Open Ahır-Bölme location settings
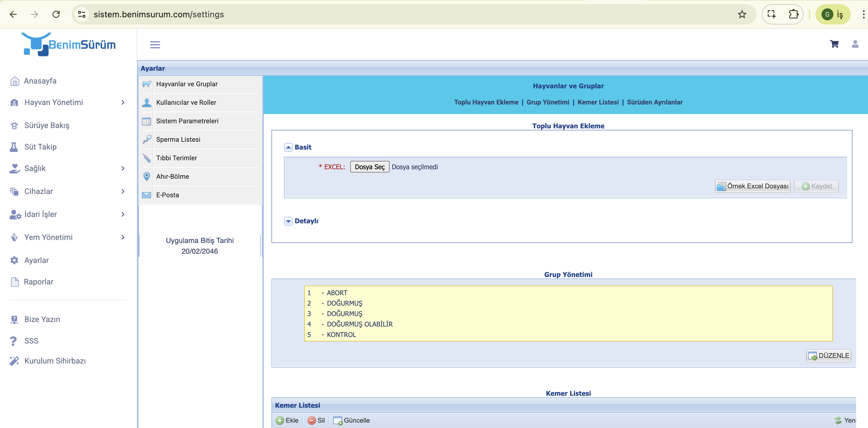 point(172,176)
